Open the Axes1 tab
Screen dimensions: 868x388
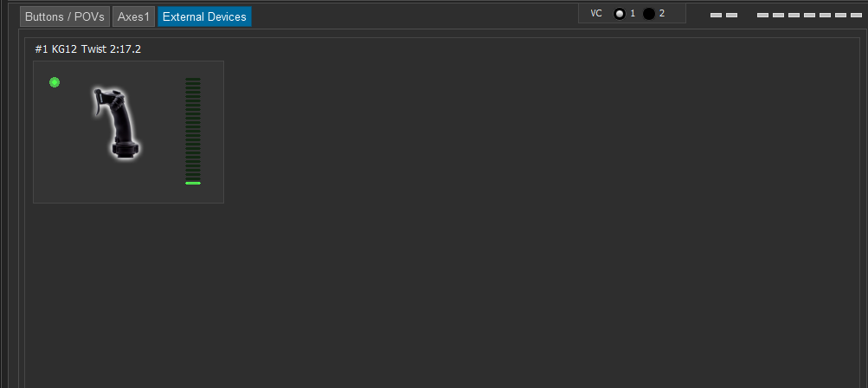pyautogui.click(x=133, y=16)
